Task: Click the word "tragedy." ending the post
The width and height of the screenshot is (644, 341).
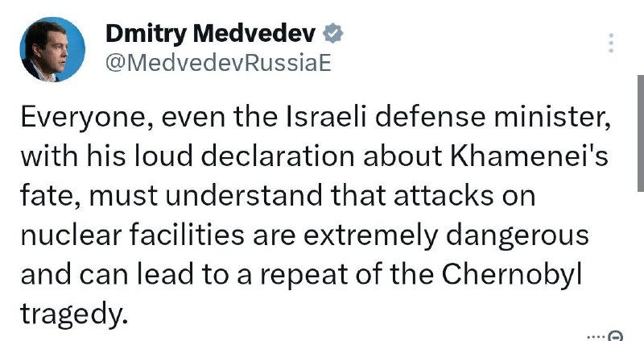Action: (72, 315)
